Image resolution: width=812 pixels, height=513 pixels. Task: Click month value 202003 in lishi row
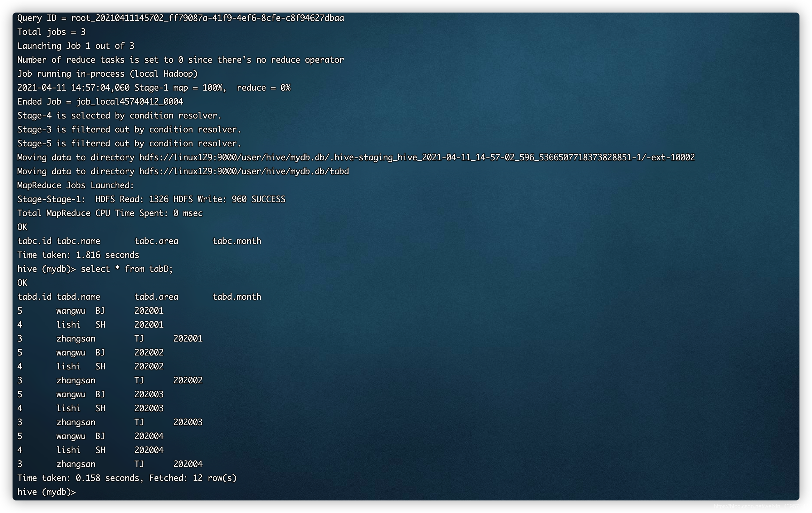coord(149,408)
